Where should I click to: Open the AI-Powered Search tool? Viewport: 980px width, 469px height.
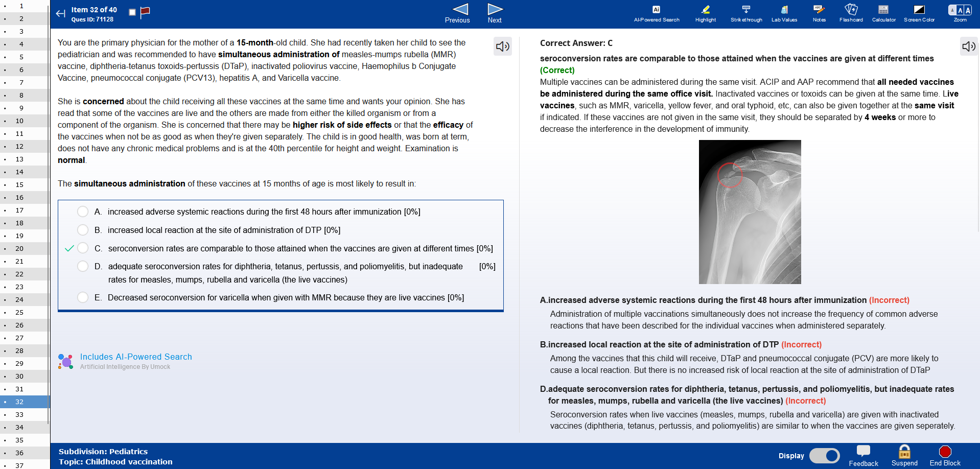point(656,13)
